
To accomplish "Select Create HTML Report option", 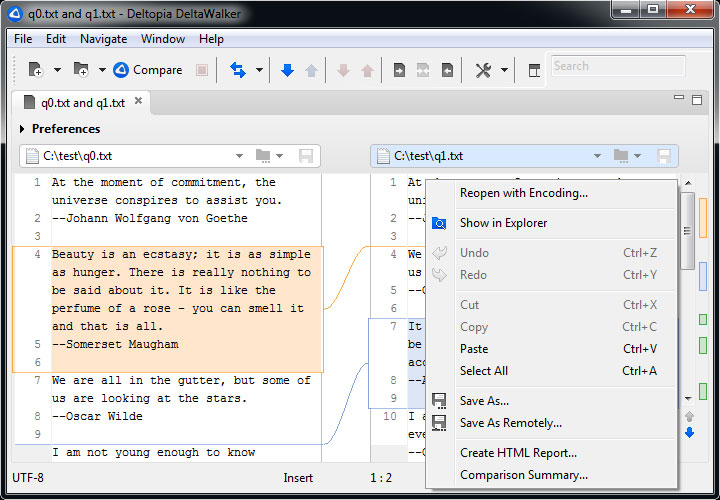I will click(518, 453).
